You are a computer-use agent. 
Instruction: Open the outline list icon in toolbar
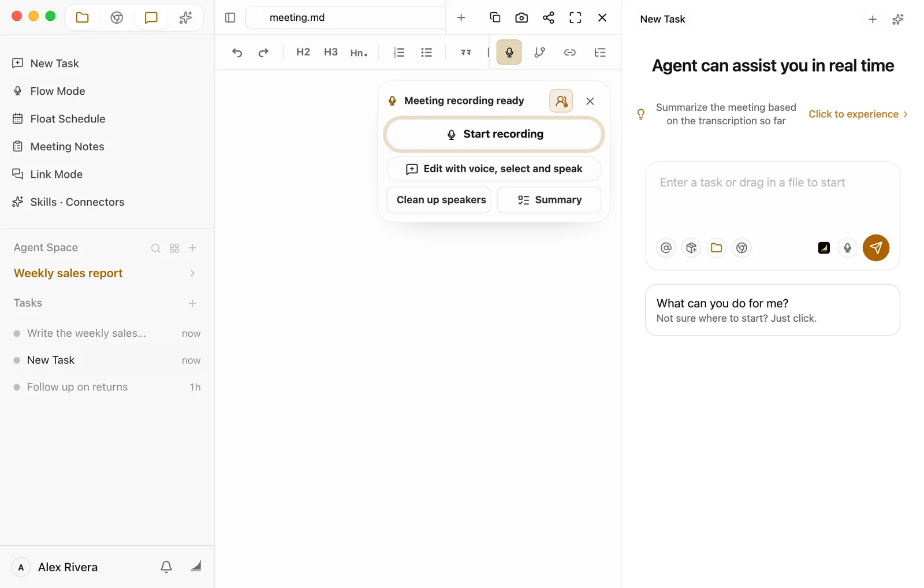click(600, 53)
